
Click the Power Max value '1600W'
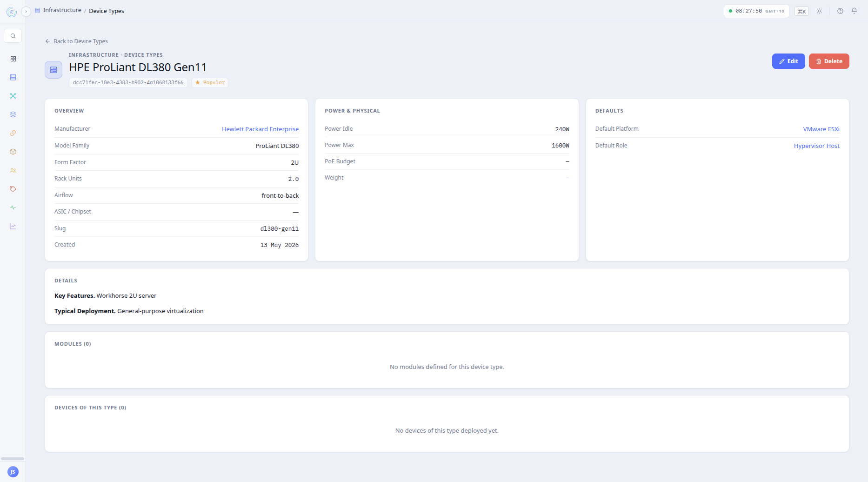click(x=561, y=146)
